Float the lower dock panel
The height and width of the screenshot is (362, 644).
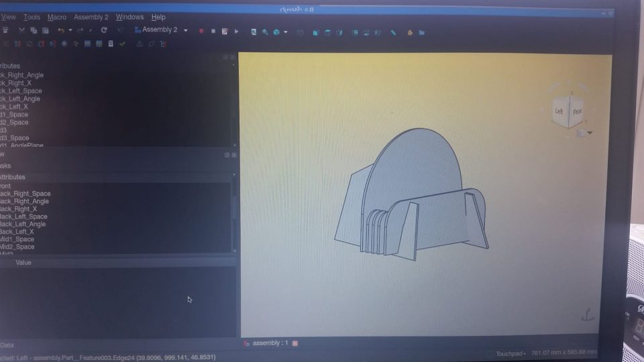(227, 155)
